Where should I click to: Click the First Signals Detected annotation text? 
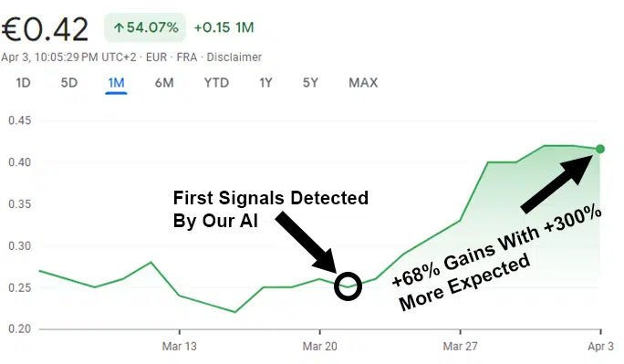pyautogui.click(x=271, y=198)
